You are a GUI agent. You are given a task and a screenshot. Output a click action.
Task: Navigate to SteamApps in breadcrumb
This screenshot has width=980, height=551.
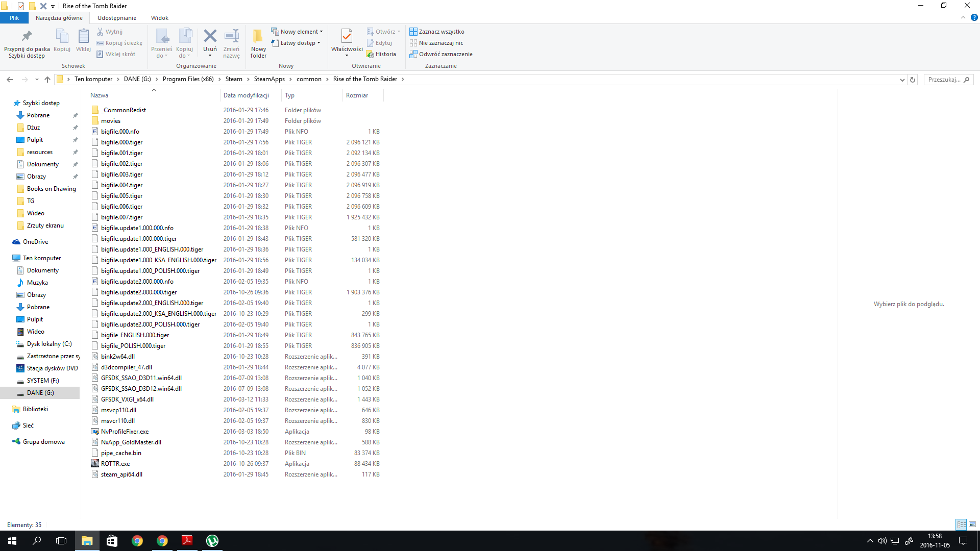[x=269, y=79]
